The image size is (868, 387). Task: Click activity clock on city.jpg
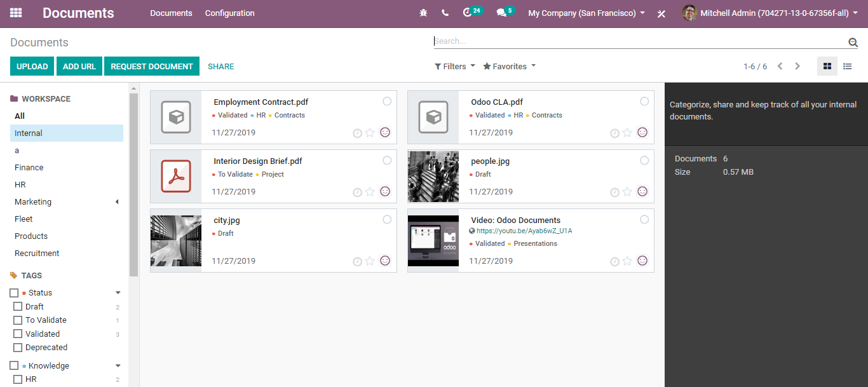pos(357,261)
